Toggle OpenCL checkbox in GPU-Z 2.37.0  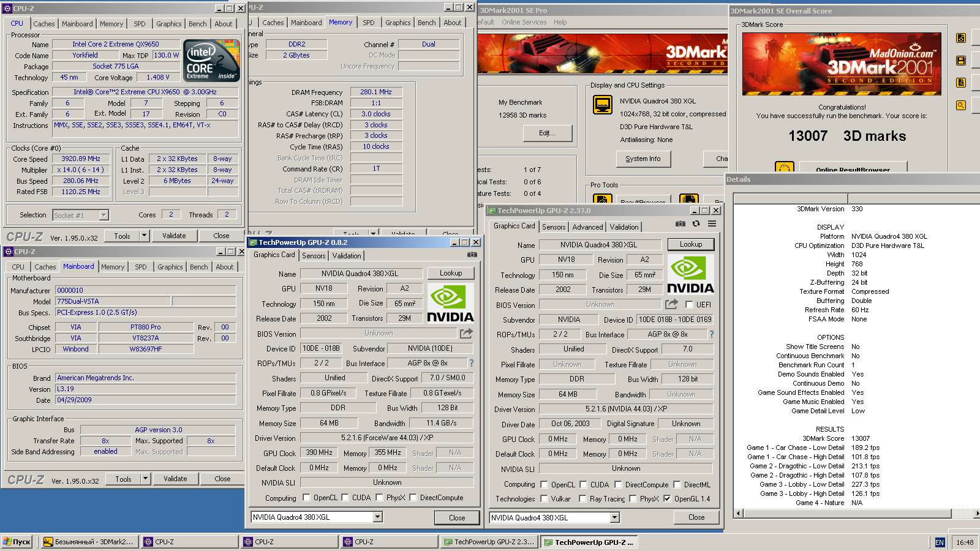pyautogui.click(x=544, y=484)
